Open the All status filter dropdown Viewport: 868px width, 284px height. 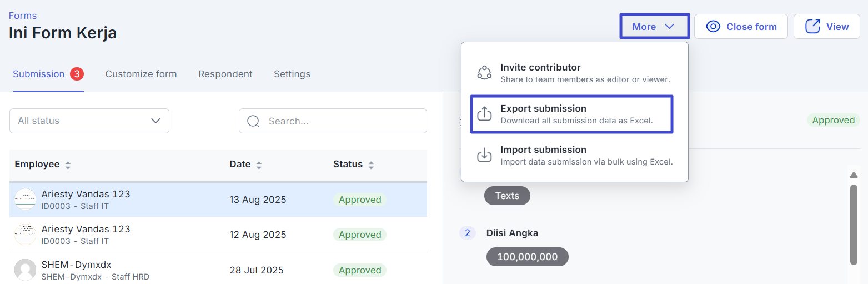pyautogui.click(x=89, y=121)
